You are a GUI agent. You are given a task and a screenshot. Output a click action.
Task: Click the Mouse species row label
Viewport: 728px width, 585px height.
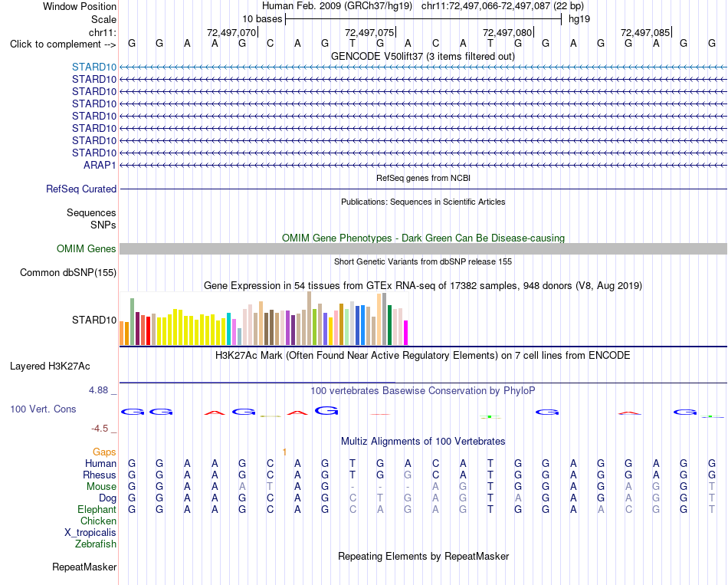tap(101, 487)
